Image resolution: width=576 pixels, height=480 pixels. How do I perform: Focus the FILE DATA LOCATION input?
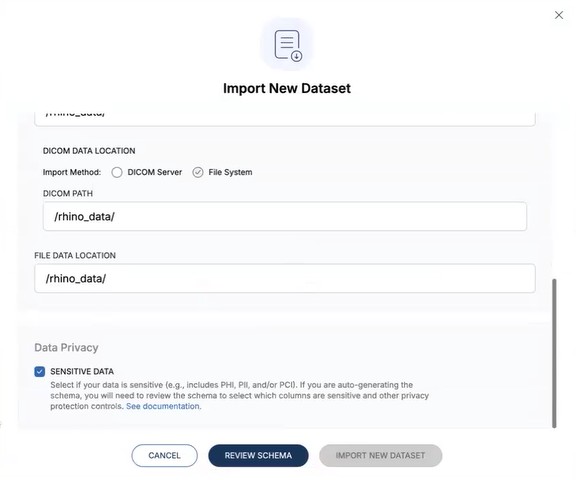tap(285, 278)
